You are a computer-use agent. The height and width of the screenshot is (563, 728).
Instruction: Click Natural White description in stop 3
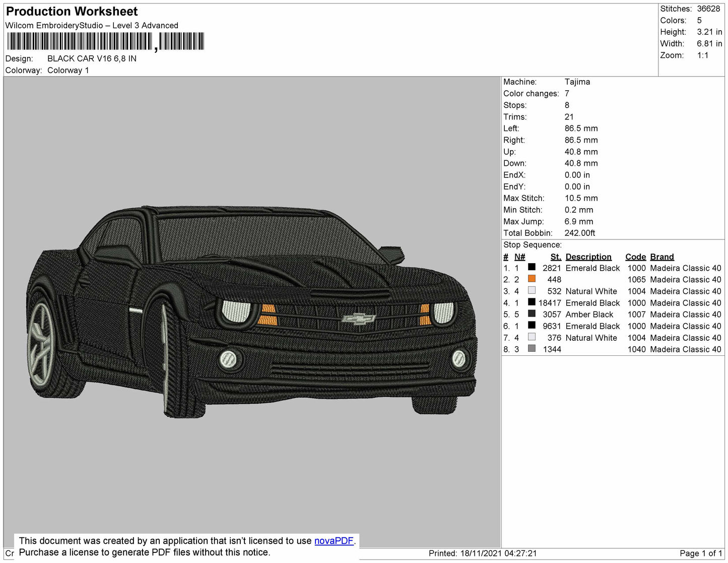click(591, 291)
